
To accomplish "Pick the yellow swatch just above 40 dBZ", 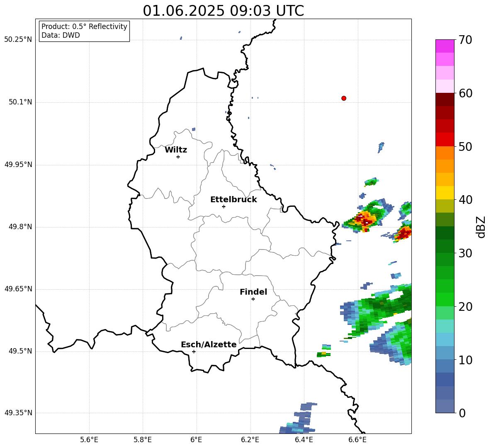I will [x=445, y=193].
